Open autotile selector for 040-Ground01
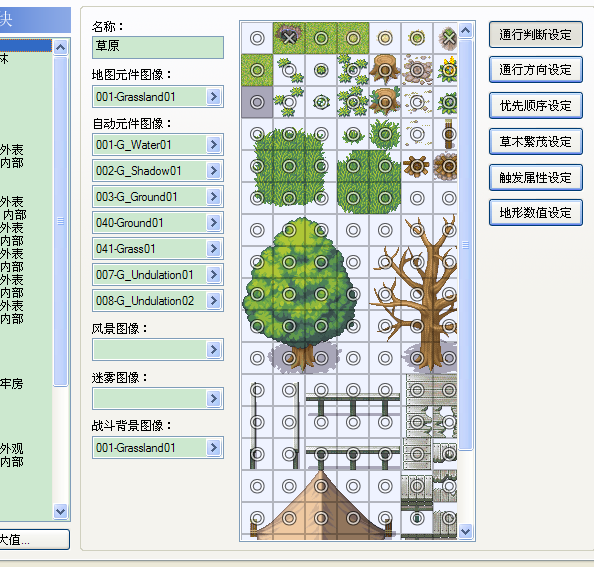 pos(214,222)
